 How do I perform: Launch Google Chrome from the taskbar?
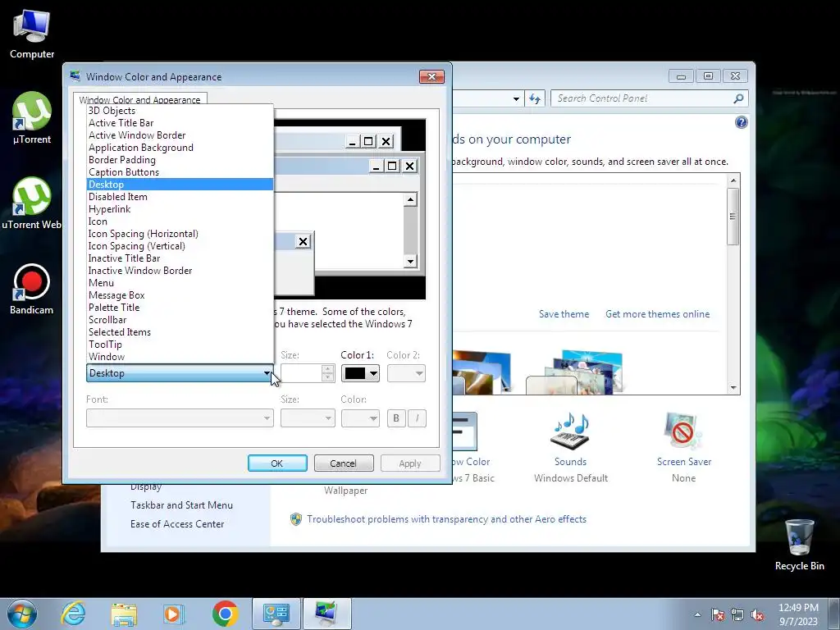[225, 614]
